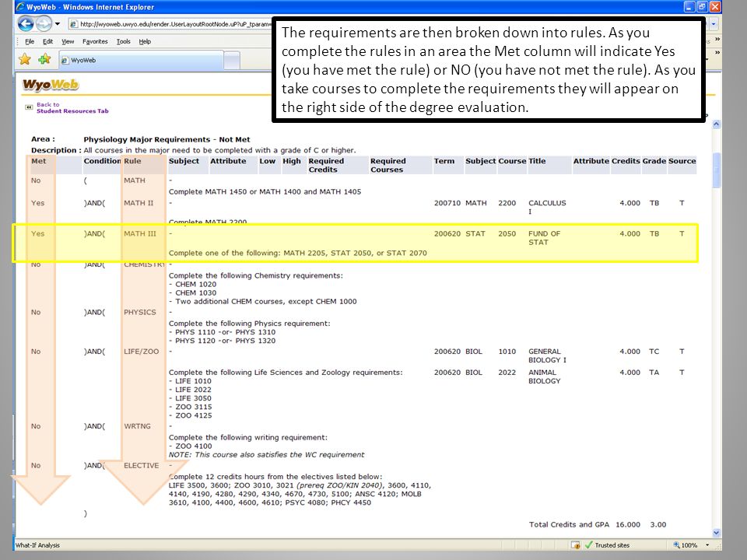Viewport: 747px width, 560px height.
Task: Open the Help menu
Action: point(145,41)
